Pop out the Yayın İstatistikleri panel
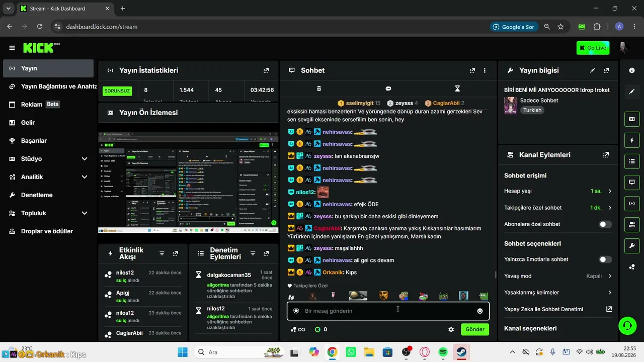Screen dimensions: 644x362 tap(266, 70)
